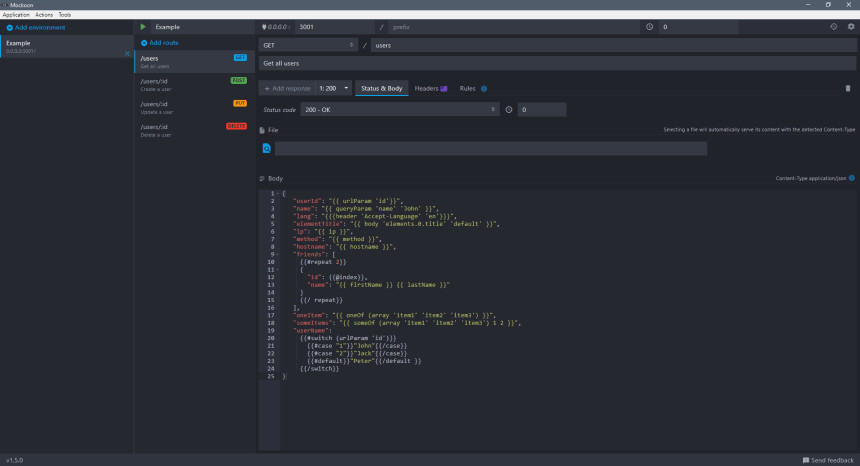Click the Add route plus icon
Screen dimensions: 860x466
(x=144, y=43)
